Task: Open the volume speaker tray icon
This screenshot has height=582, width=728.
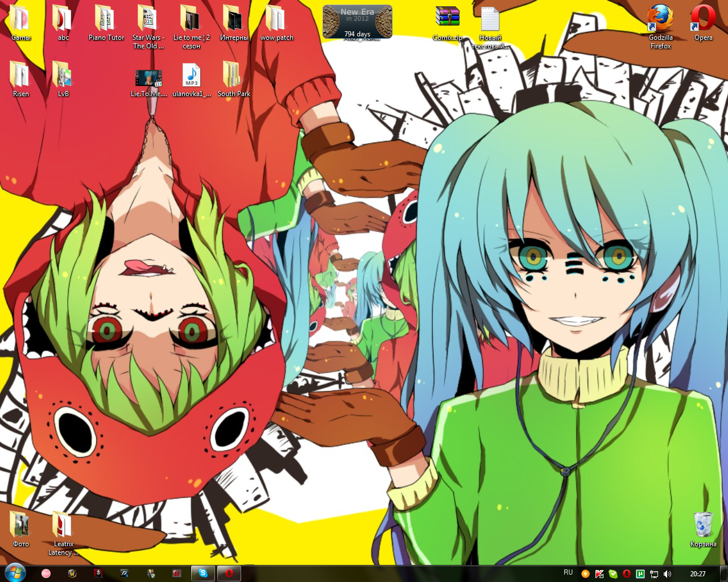Action: (x=667, y=574)
